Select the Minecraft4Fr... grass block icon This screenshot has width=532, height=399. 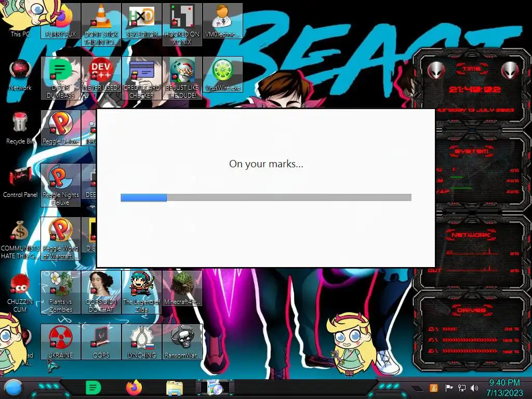pyautogui.click(x=182, y=288)
